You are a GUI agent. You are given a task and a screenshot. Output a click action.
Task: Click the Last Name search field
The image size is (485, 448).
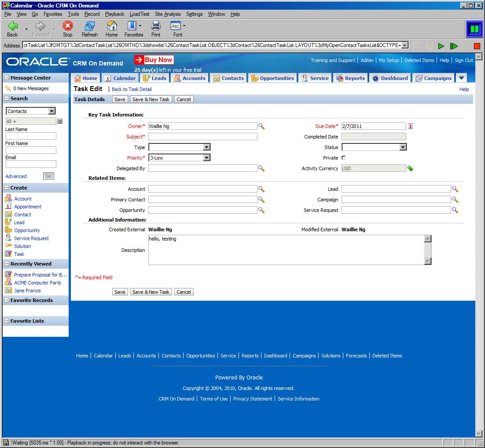(x=31, y=136)
